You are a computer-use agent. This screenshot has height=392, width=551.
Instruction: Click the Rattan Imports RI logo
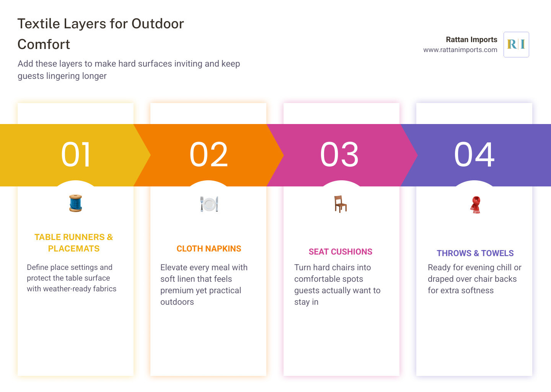pyautogui.click(x=516, y=44)
